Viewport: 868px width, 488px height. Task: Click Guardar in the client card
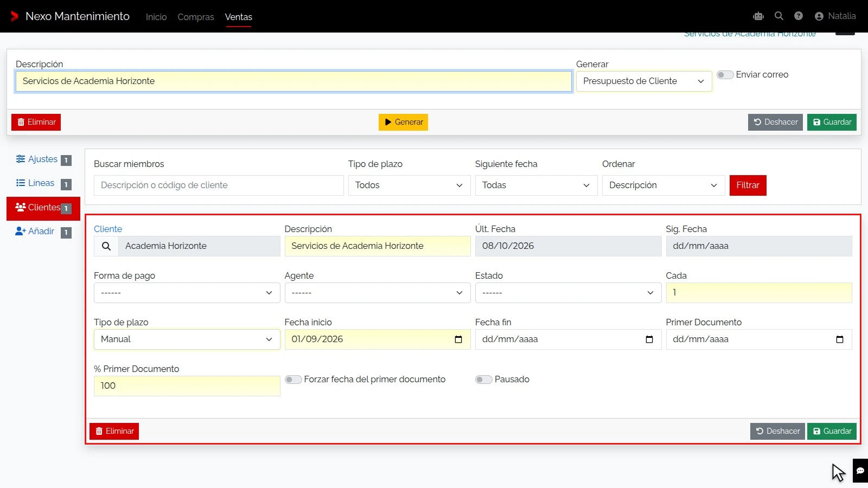(x=832, y=431)
